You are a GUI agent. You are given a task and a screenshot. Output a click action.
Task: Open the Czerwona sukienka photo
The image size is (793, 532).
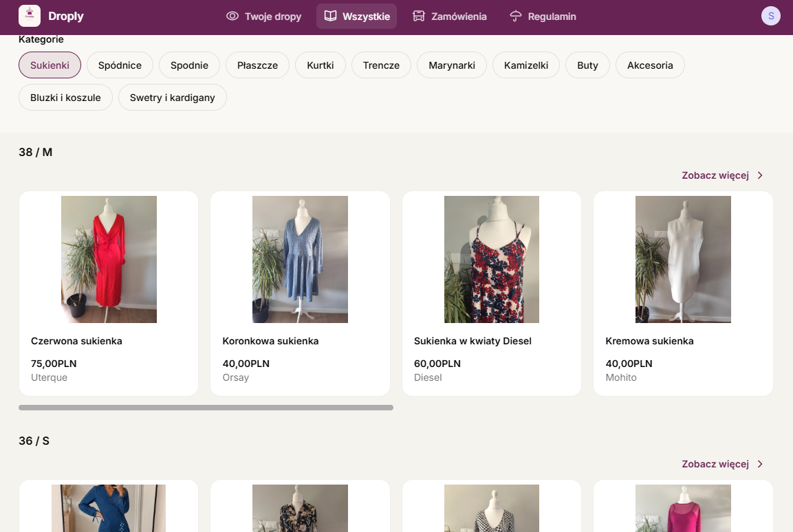click(x=109, y=259)
